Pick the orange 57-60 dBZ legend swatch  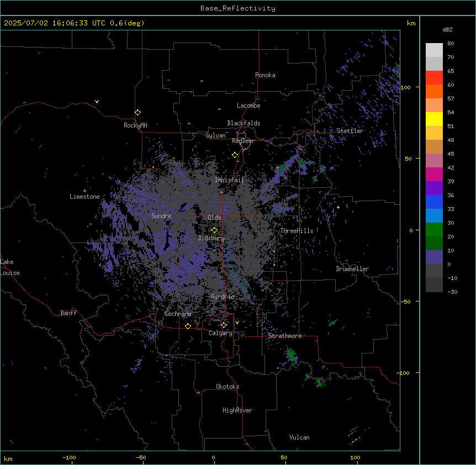pos(434,91)
